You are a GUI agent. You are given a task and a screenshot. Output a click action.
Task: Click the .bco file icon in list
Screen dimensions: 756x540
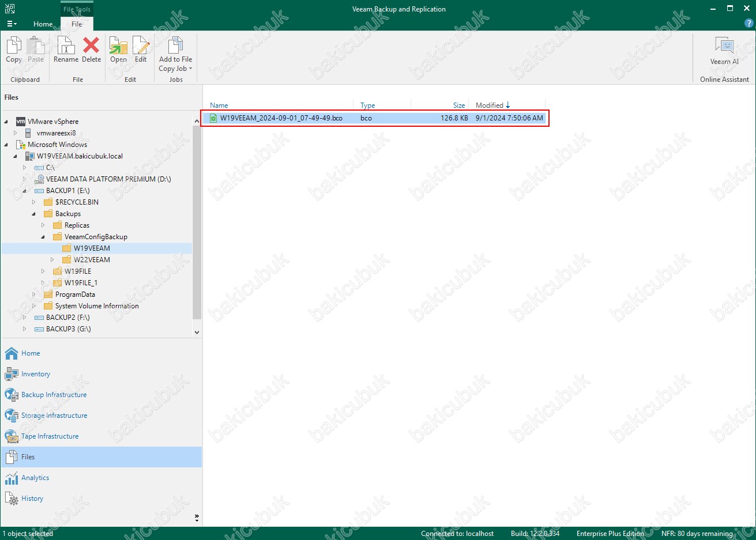click(x=213, y=118)
